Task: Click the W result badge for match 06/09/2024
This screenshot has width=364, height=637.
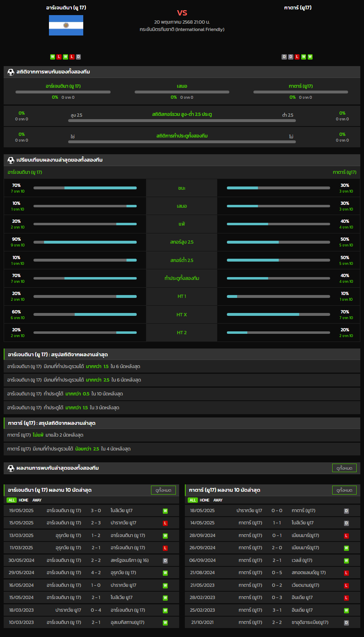Action: (346, 561)
